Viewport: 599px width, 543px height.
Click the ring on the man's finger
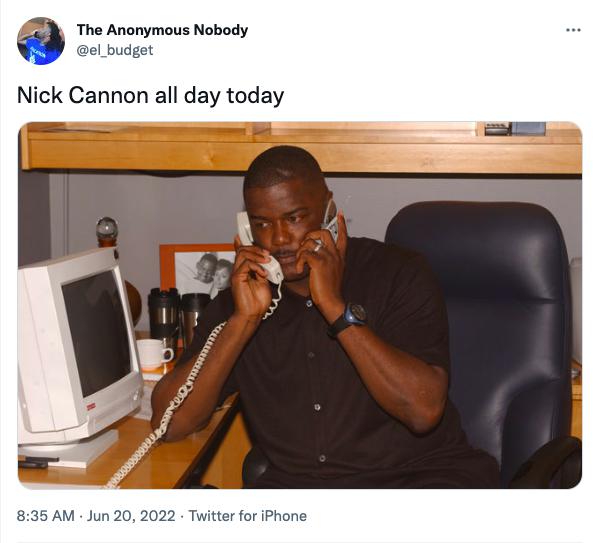(318, 246)
